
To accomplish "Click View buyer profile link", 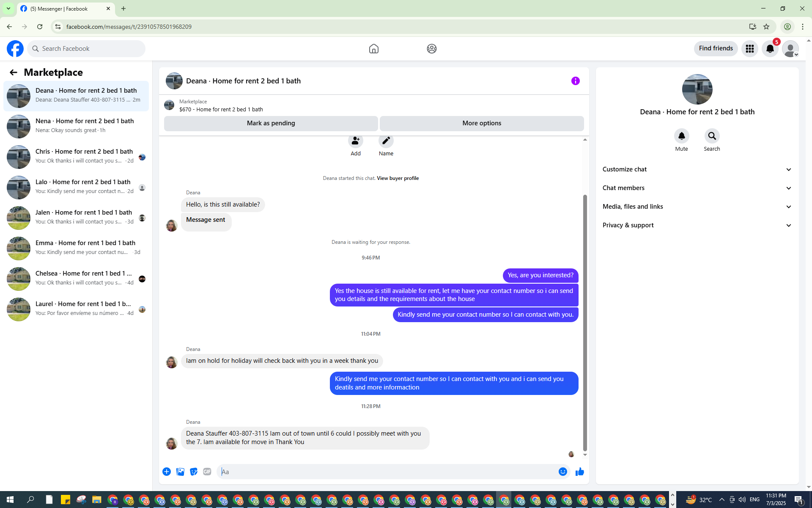I will [x=398, y=178].
